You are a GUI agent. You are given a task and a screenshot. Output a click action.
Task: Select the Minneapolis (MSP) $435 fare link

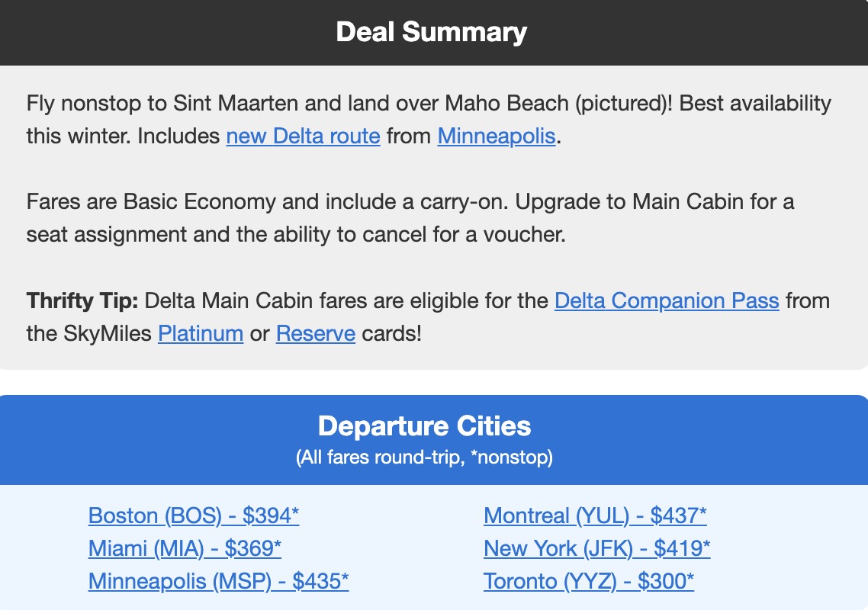pyautogui.click(x=219, y=580)
